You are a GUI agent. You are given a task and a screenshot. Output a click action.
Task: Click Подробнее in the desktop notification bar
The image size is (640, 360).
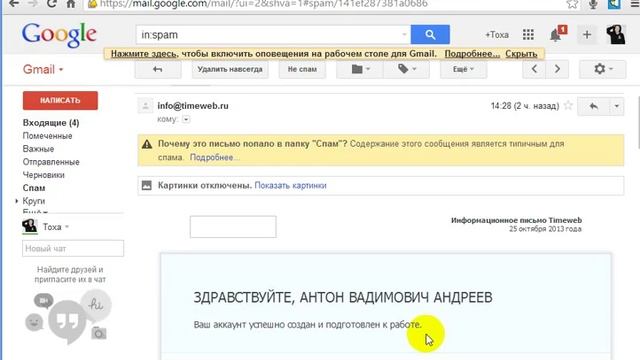[x=472, y=54]
